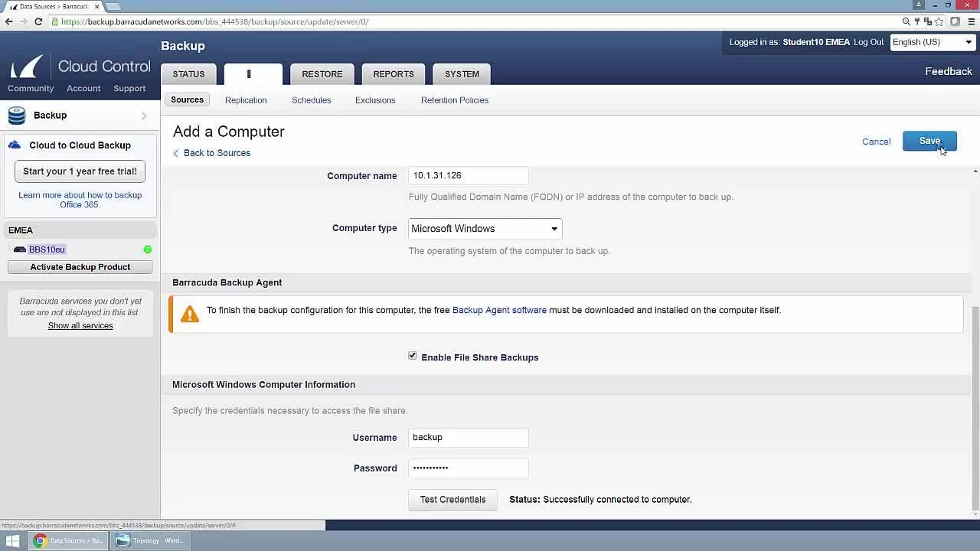Open Learn more about Office 365 backup link
980x551 pixels.
80,200
